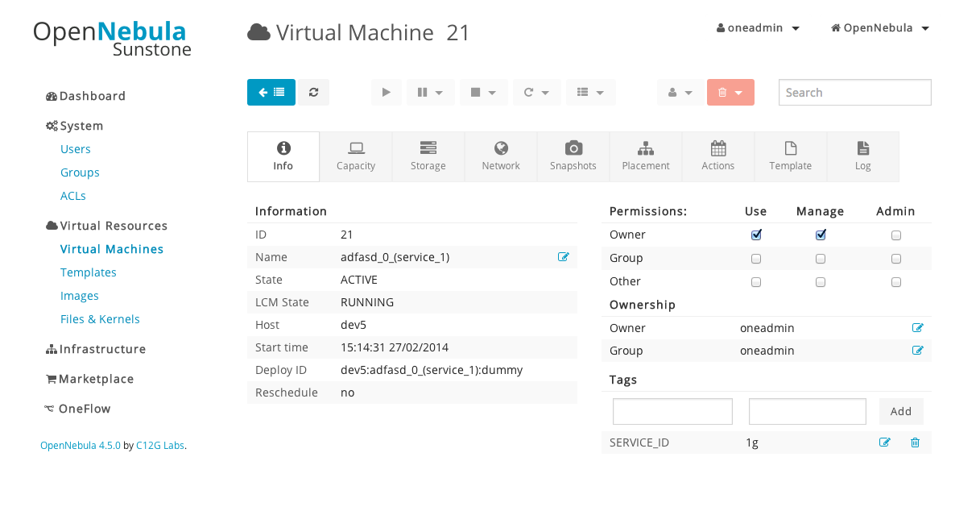Image resolution: width=980 pixels, height=511 pixels.
Task: Open the OpenNebula 4.5.0 link
Action: (81, 445)
